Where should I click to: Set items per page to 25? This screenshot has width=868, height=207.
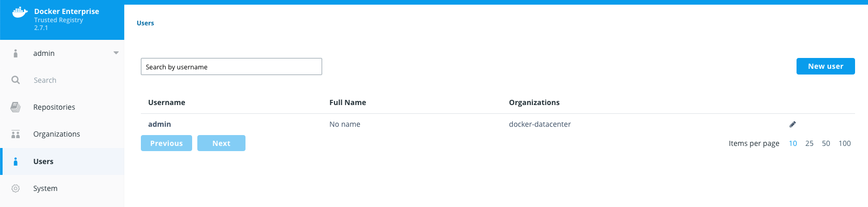pyautogui.click(x=809, y=143)
